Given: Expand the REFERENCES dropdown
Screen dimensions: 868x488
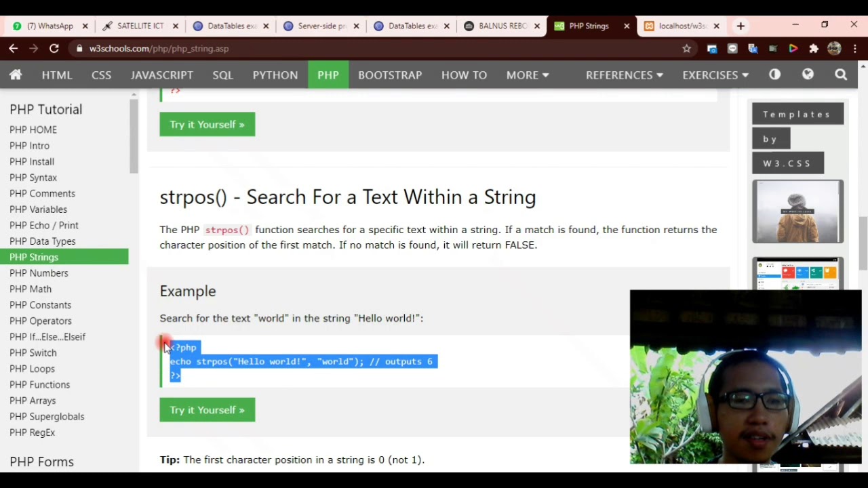Looking at the screenshot, I should point(624,75).
